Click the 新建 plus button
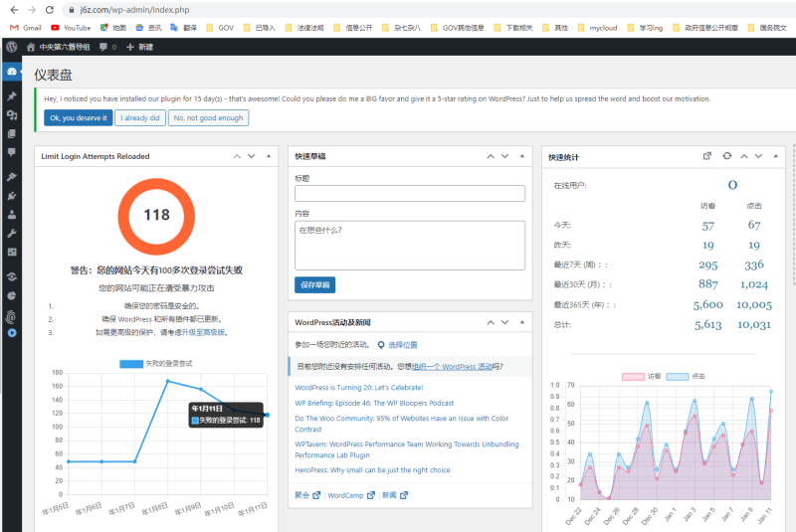Viewport: 796px width, 532px height. tap(139, 47)
